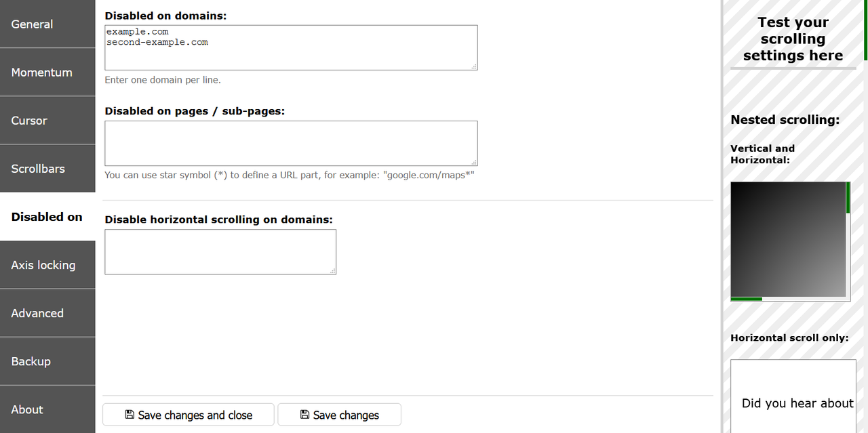Click the Save changes button

point(339,415)
